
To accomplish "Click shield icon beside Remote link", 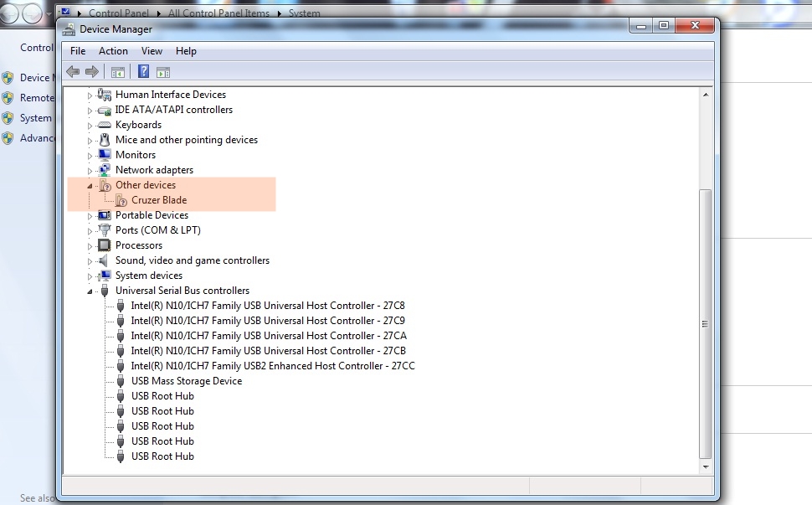I will pyautogui.click(x=8, y=98).
